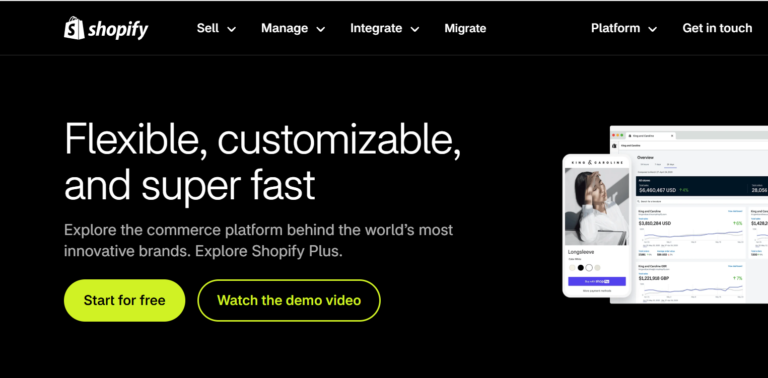This screenshot has height=378, width=768.
Task: Click the Explore Shopify Plus subheading text
Action: coord(269,251)
